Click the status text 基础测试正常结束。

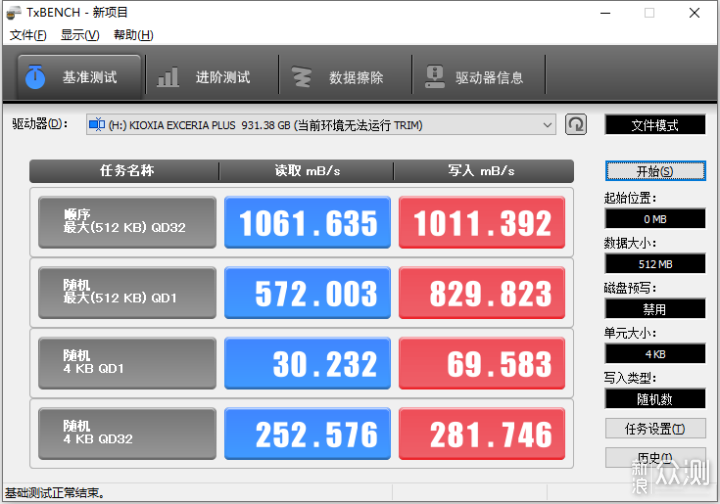coord(55,493)
